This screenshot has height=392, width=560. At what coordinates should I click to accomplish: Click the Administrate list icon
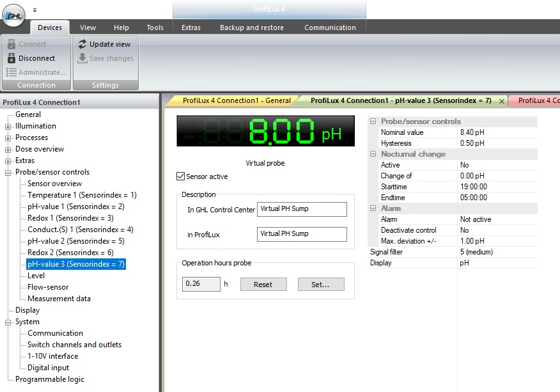click(x=12, y=72)
